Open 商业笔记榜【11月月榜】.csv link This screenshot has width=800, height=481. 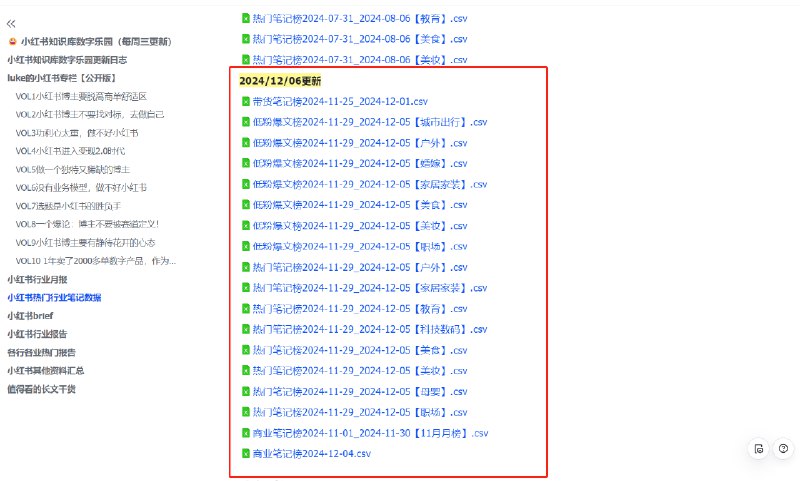[x=370, y=433]
